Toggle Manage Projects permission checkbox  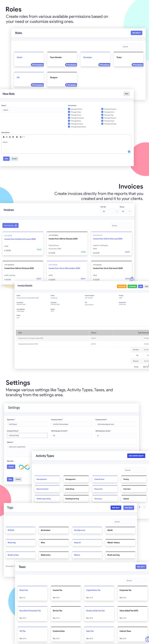click(x=102, y=109)
